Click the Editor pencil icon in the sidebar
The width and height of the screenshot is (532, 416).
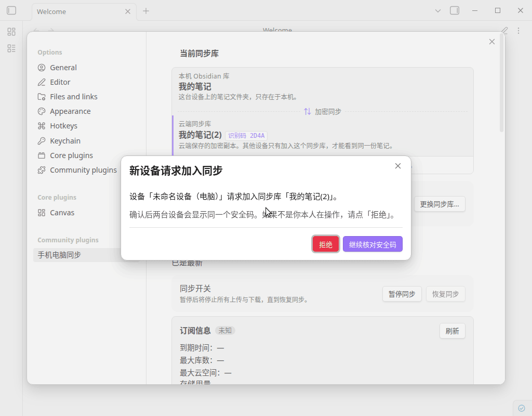42,82
